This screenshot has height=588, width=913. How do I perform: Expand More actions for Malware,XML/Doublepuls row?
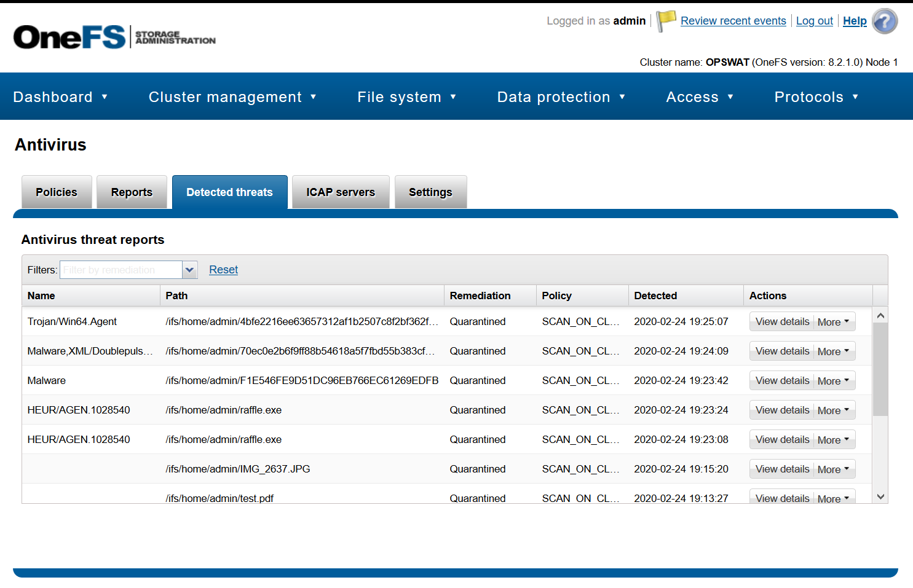pos(834,351)
